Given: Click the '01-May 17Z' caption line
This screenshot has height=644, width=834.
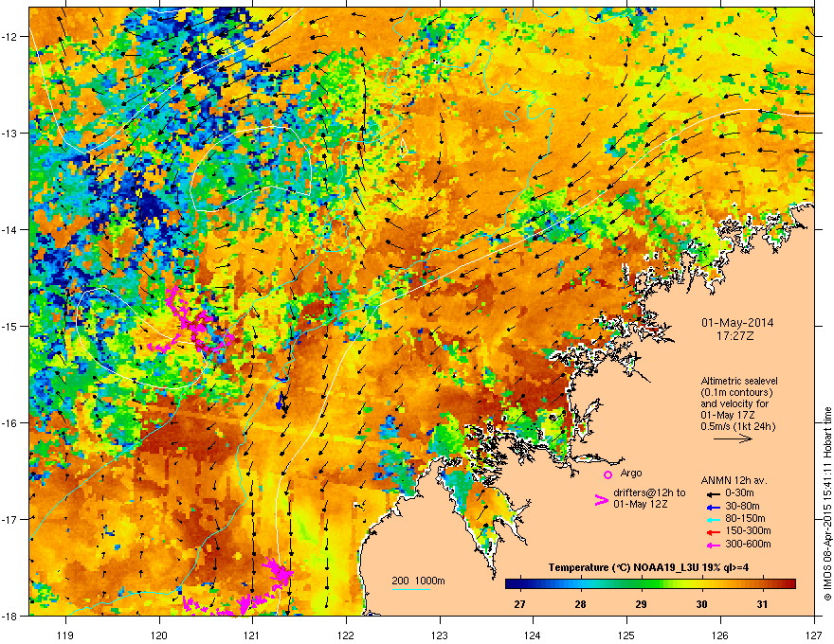Looking at the screenshot, I should (x=728, y=415).
